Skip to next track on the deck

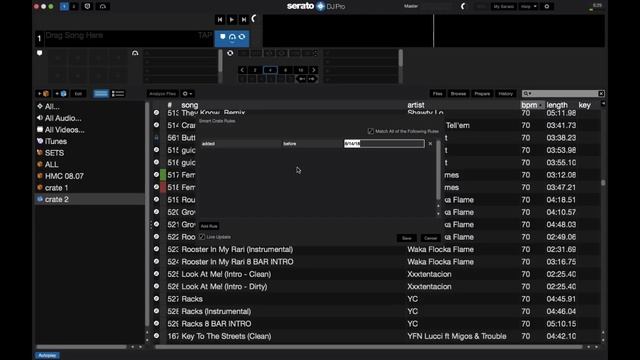(244, 19)
